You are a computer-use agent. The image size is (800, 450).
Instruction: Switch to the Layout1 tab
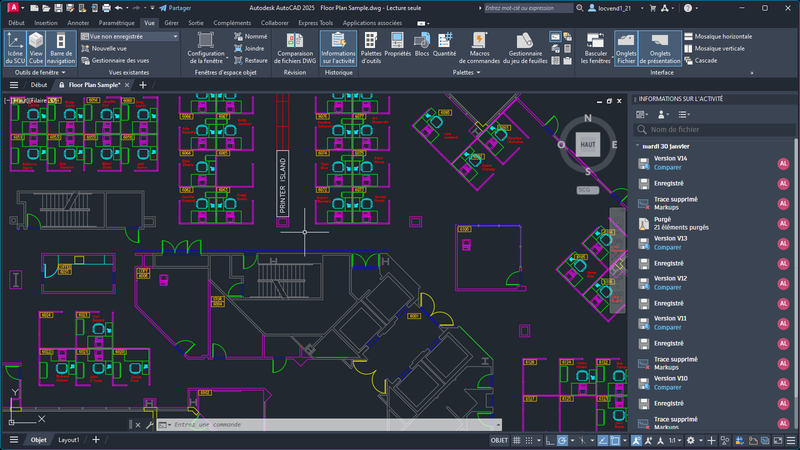[x=68, y=440]
